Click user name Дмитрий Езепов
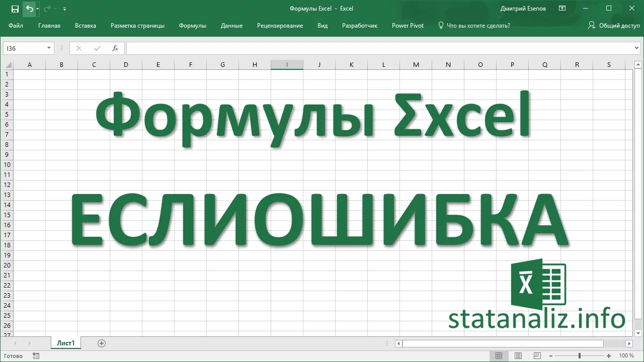 [523, 9]
